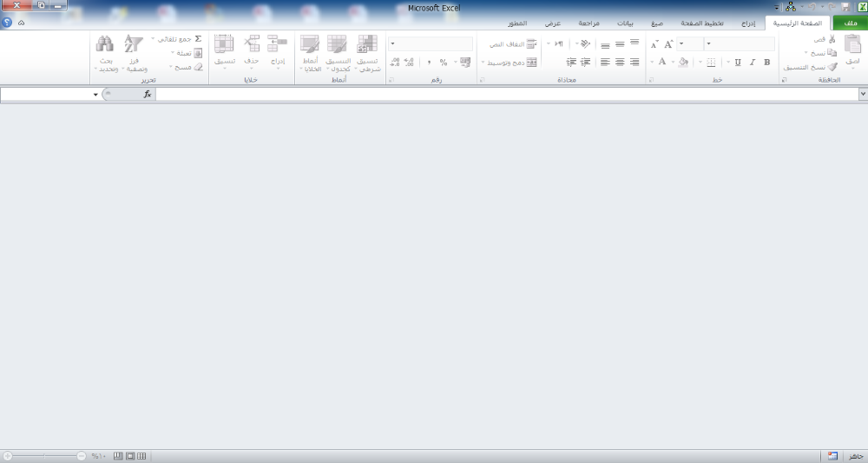868x463 pixels.
Task: Click the green File (ملف) button
Action: [x=850, y=23]
